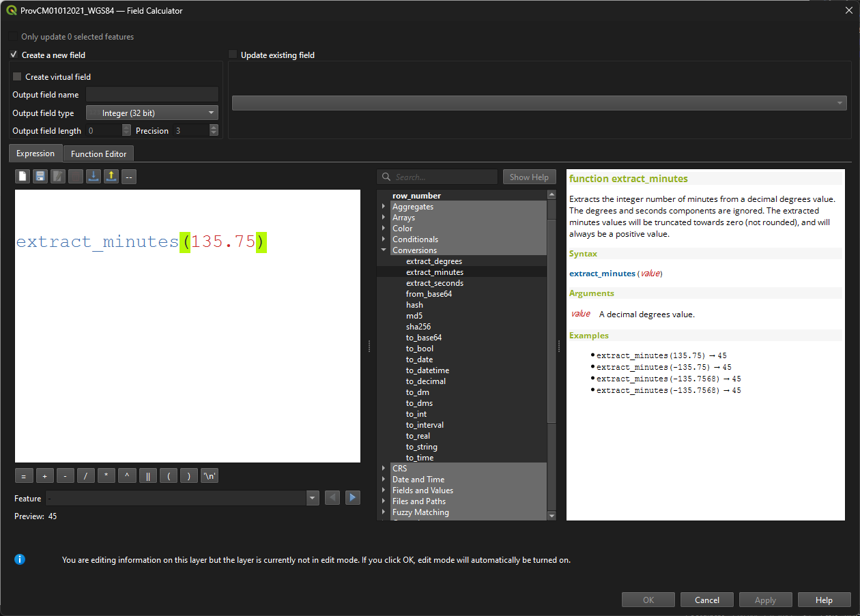The height and width of the screenshot is (616, 860).
Task: Enable the Create virtual field checkbox
Action: (18, 77)
